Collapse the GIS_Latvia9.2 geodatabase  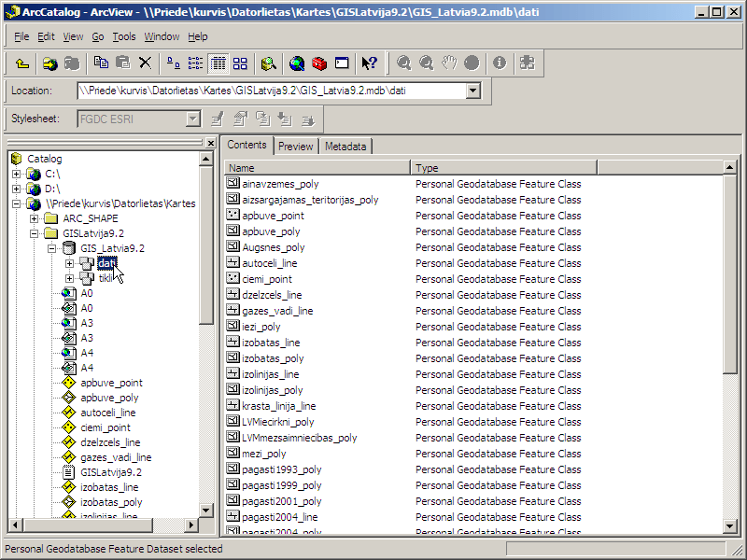(51, 248)
